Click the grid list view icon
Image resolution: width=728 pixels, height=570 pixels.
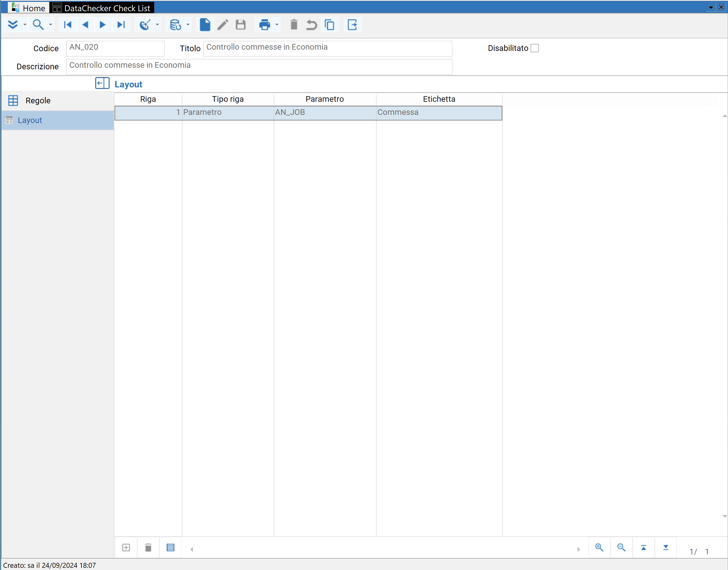coord(170,548)
